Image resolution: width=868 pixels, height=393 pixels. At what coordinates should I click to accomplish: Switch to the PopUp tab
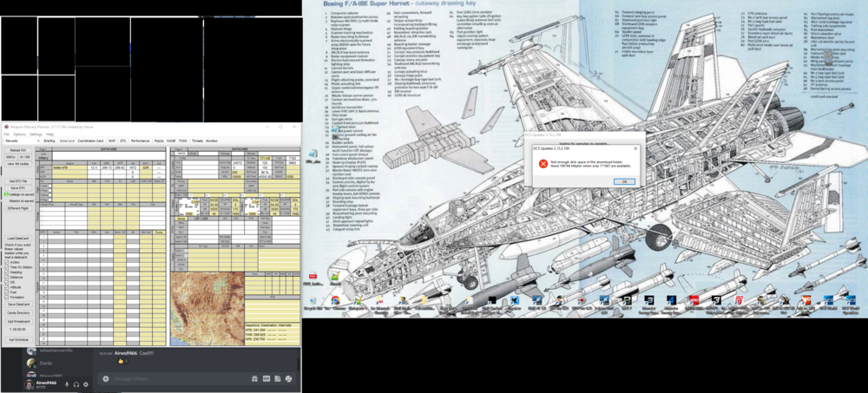click(159, 141)
